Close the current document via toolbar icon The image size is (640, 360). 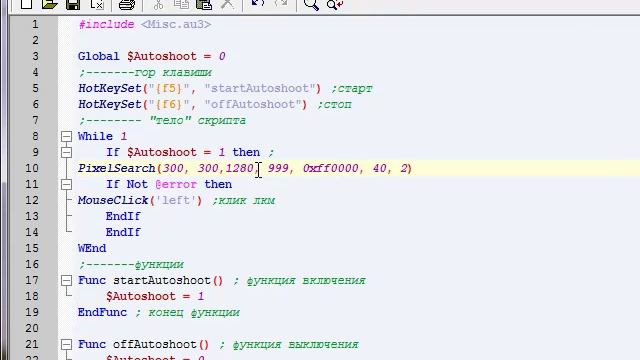pos(97,4)
